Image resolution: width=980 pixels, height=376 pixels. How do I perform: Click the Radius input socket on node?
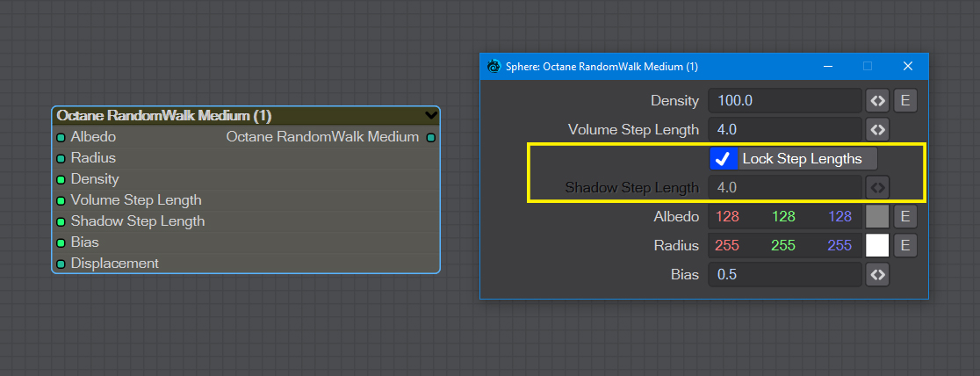click(x=61, y=159)
